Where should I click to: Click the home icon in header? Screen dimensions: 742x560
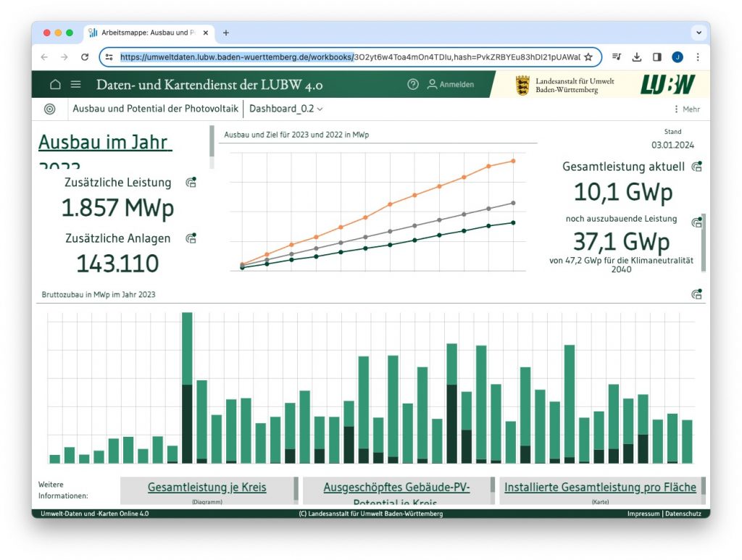(55, 85)
